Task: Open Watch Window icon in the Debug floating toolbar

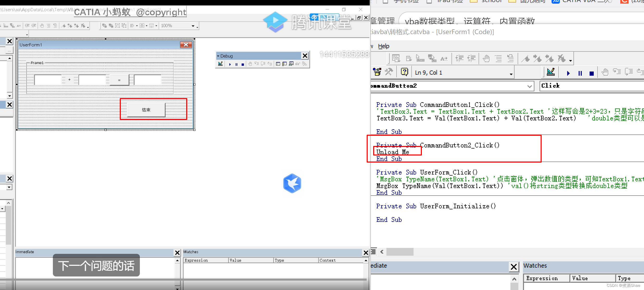Action: click(291, 64)
